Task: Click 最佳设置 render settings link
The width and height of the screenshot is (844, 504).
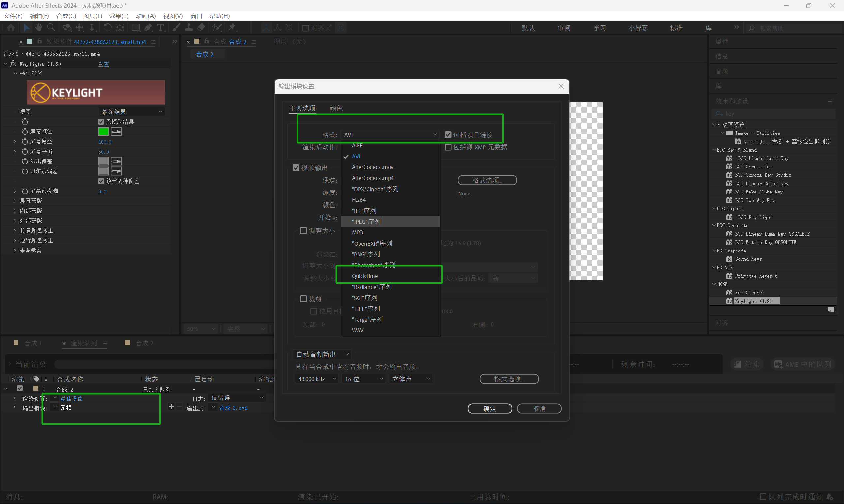Action: (x=71, y=398)
